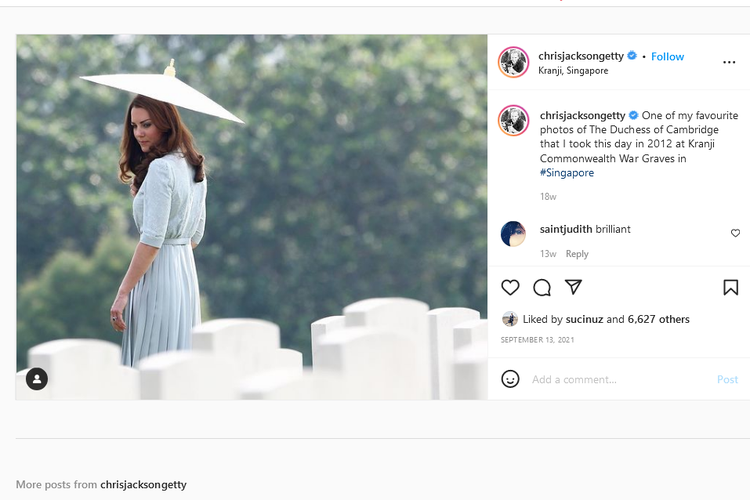Follow the chrisjacksongetty account
This screenshot has height=500, width=750.
pos(667,57)
